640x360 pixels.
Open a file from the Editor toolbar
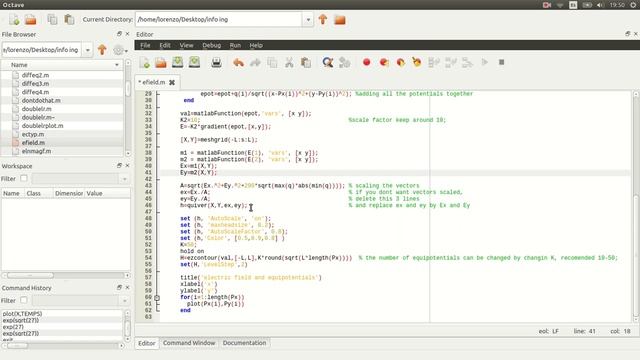click(161, 62)
